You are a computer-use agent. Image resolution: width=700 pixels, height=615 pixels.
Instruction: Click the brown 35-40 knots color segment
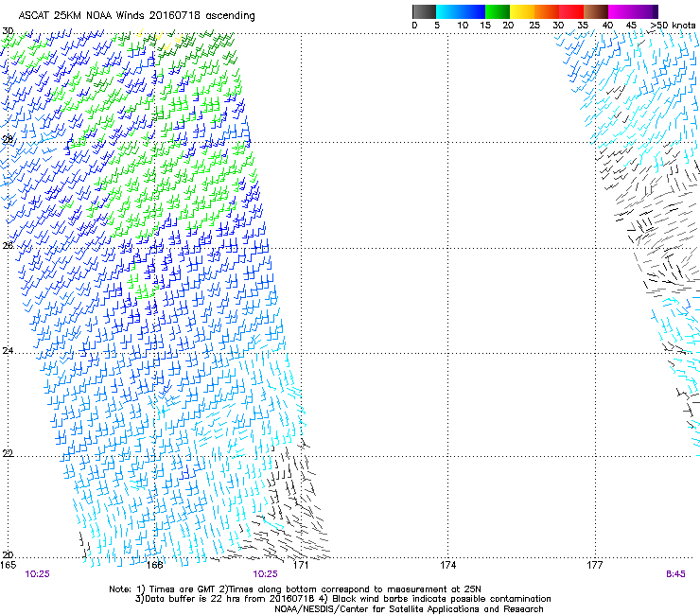tap(596, 11)
